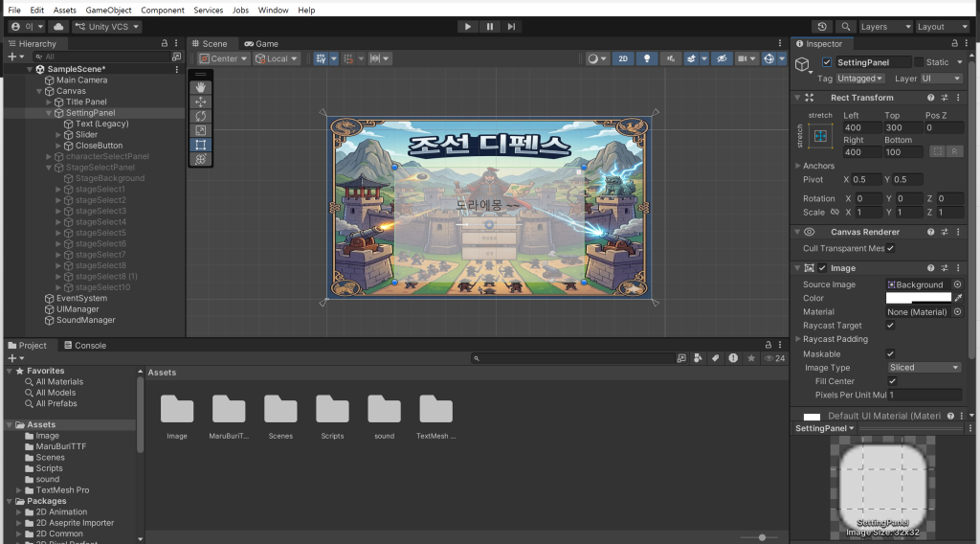Open the GameObject menu

(x=108, y=10)
